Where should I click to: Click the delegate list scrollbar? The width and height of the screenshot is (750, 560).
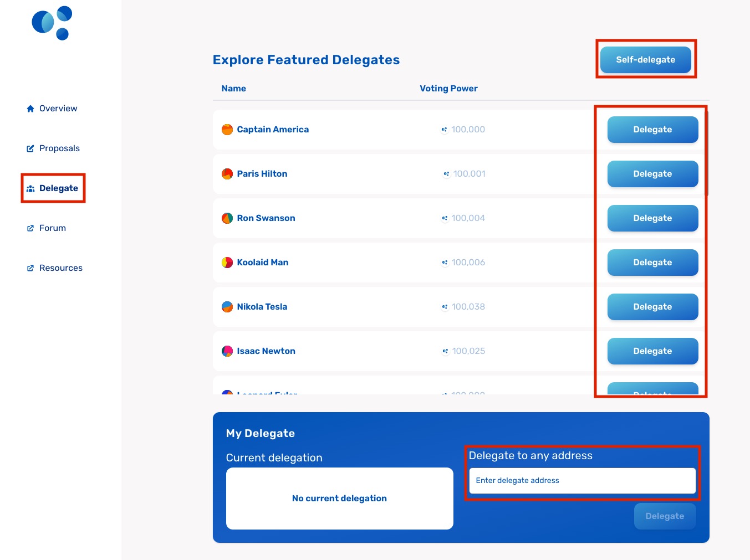(706, 153)
